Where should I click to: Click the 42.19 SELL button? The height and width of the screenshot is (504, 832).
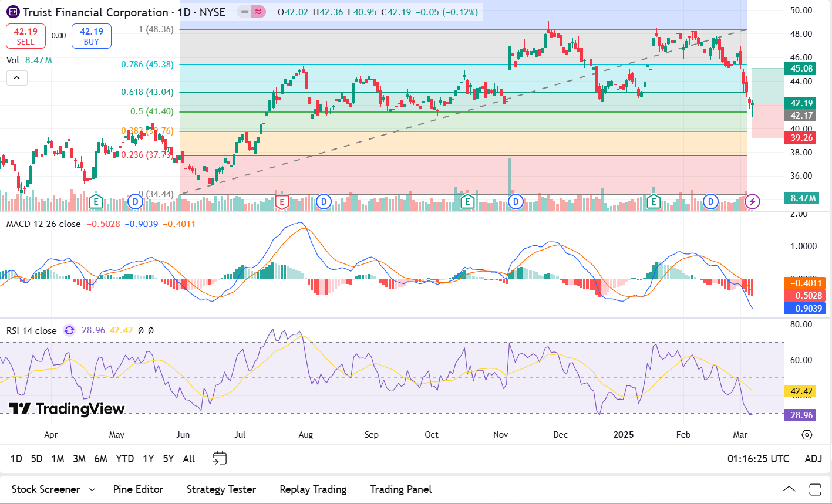(x=25, y=36)
